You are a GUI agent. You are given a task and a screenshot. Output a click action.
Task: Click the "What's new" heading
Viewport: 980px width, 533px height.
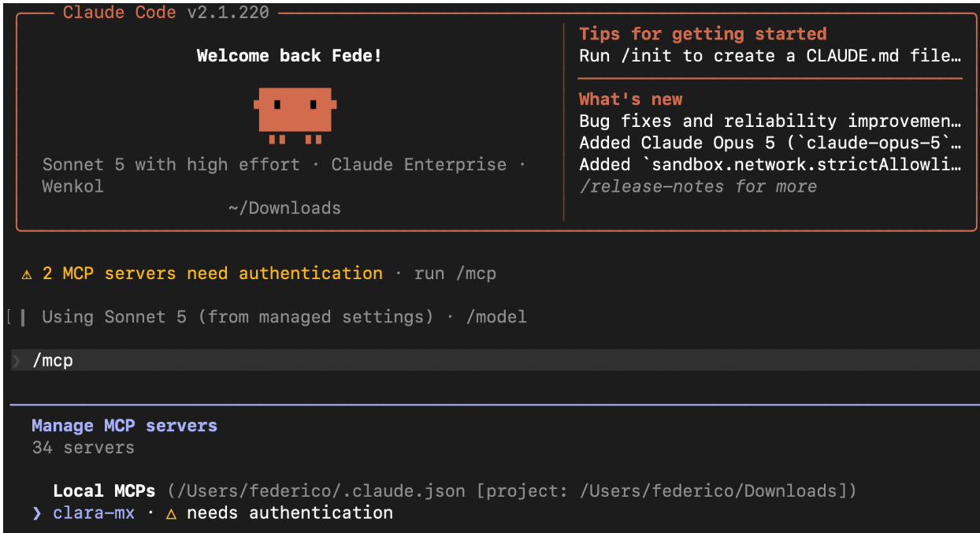(x=630, y=99)
